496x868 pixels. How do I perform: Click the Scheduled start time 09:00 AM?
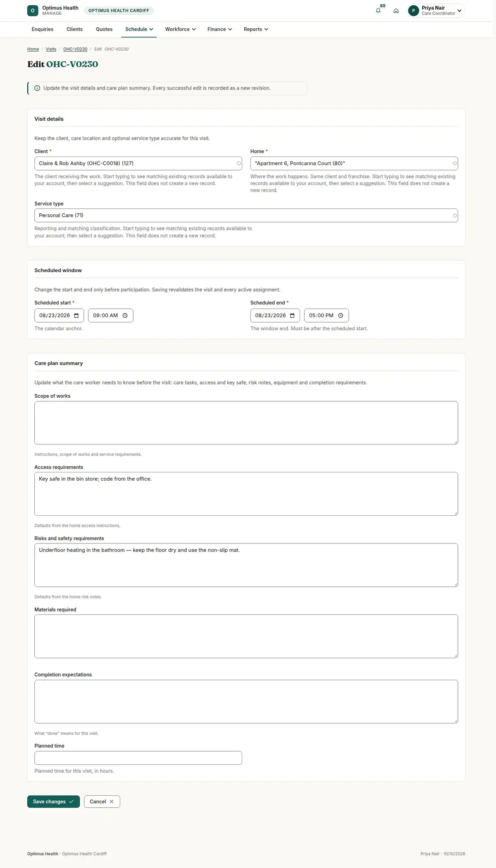[105, 315]
